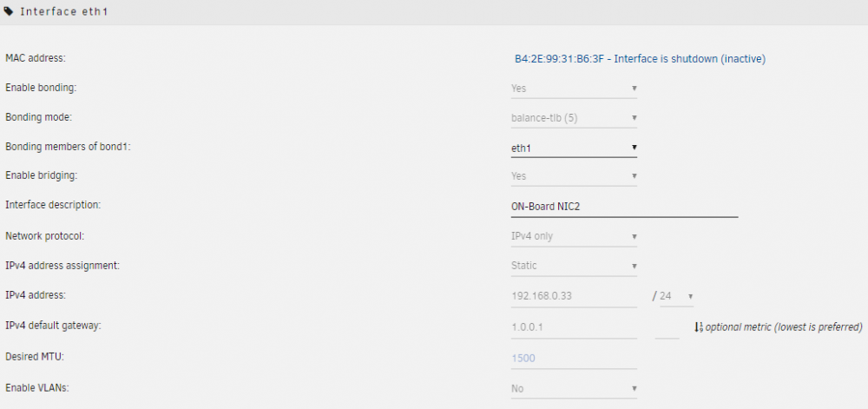
Task: Click the optional metric input field
Action: coord(667,327)
